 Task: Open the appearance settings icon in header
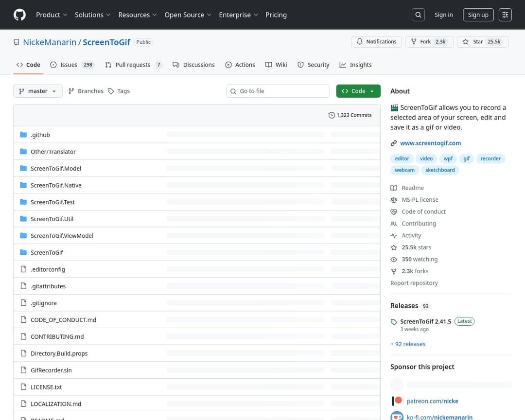(x=505, y=15)
